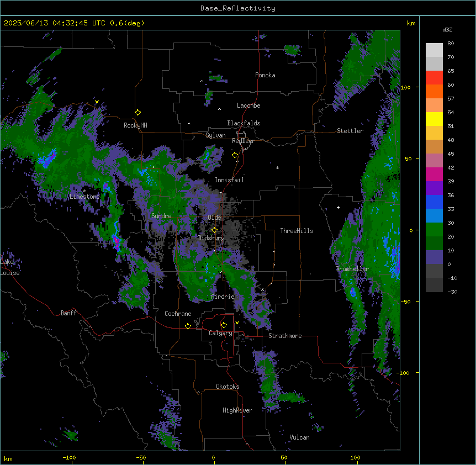Select the red swatch in dBZ legend
Viewport: 476px width, 465px height.
[434, 78]
